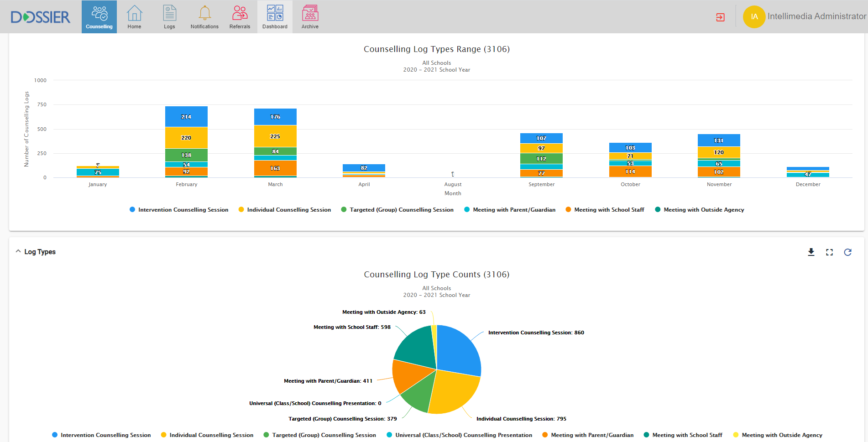Download the Log Types chart

click(811, 252)
